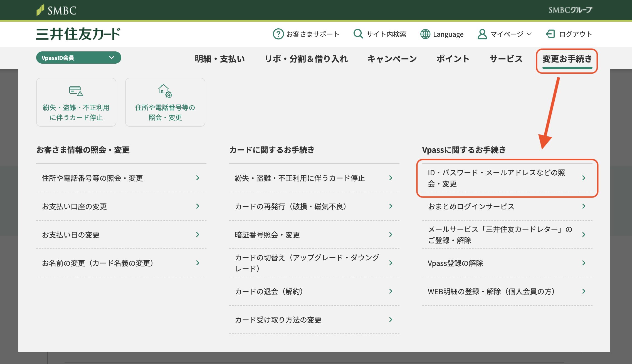Open the VpassID会員 dropdown selector
632x364 pixels.
point(78,58)
